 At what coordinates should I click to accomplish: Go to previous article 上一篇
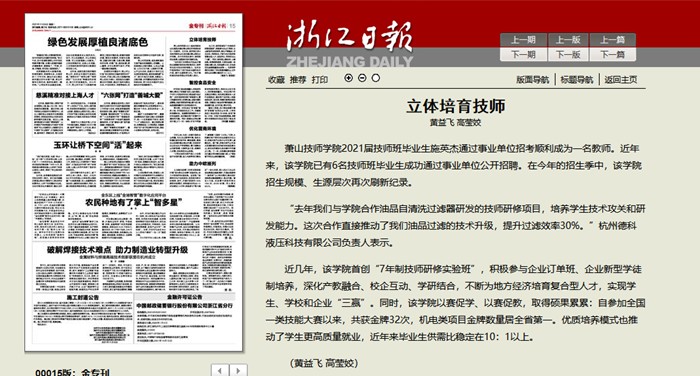click(x=612, y=40)
